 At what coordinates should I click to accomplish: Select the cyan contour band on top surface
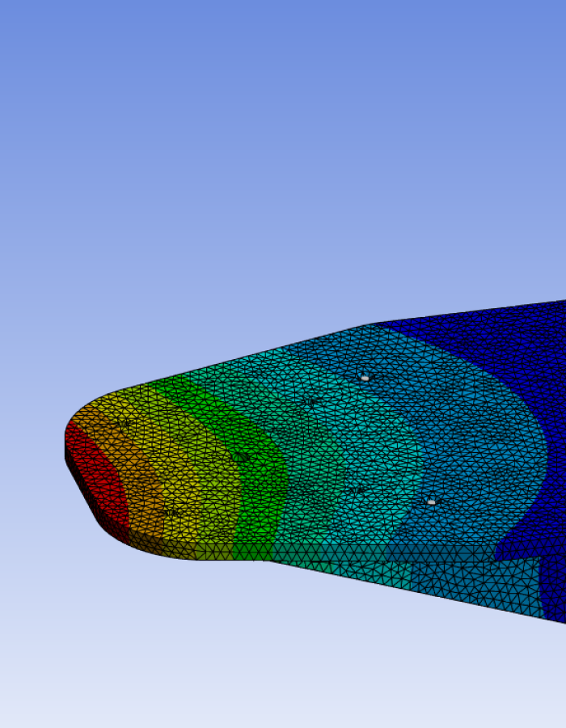340,453
